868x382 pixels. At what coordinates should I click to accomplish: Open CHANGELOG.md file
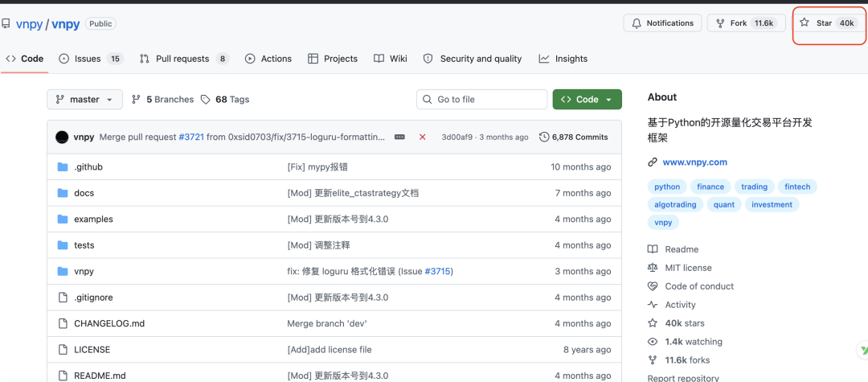109,323
